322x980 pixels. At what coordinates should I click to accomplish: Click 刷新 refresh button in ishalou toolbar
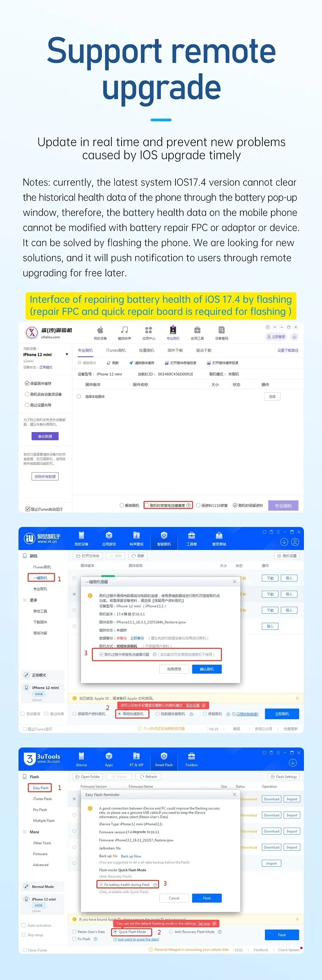click(x=113, y=363)
